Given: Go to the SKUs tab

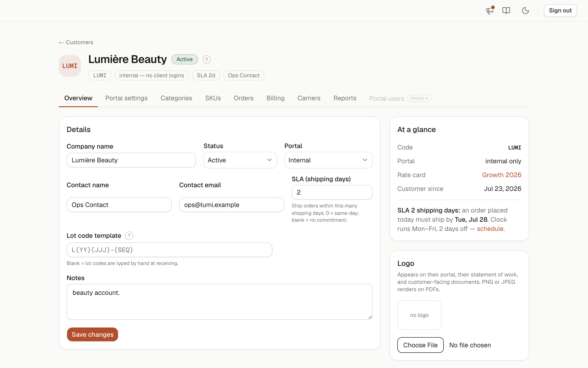Looking at the screenshot, I should [213, 98].
